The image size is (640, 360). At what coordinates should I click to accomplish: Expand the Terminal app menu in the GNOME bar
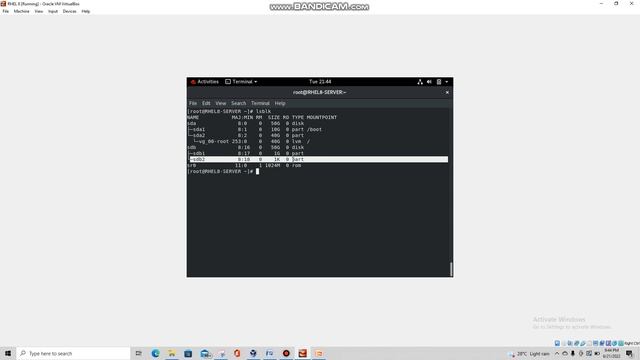[241, 82]
